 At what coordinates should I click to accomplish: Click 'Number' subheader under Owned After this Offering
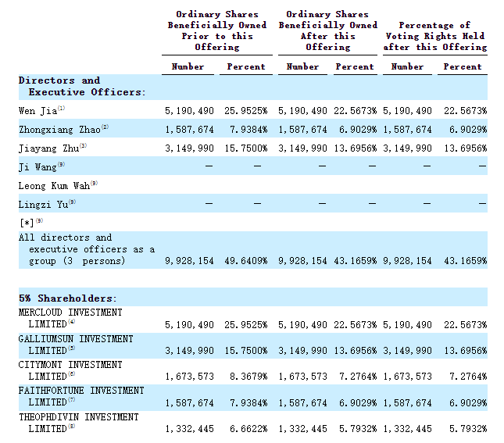pyautogui.click(x=302, y=67)
